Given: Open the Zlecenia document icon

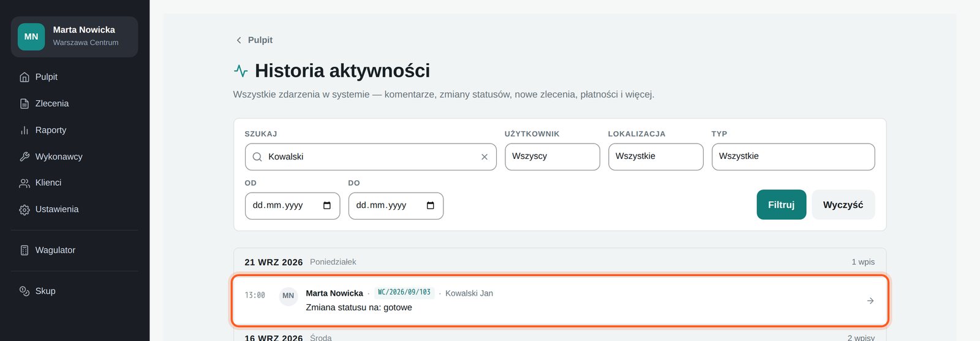Looking at the screenshot, I should tap(24, 104).
